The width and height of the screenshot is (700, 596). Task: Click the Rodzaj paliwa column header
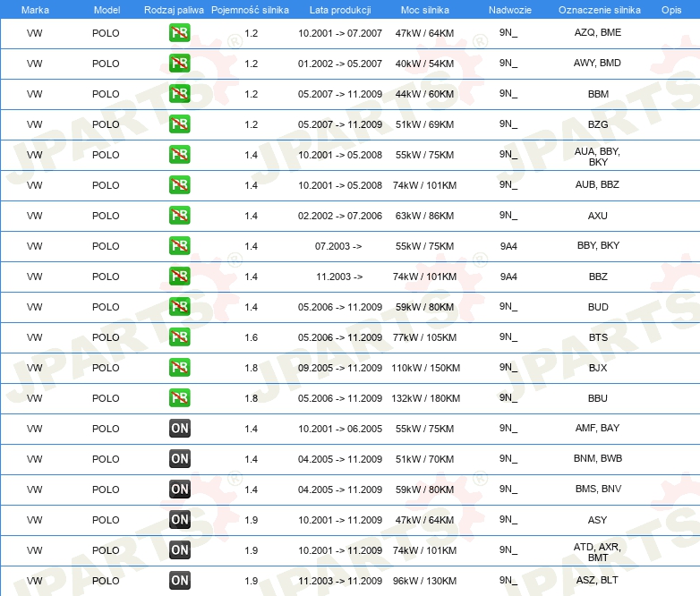[174, 10]
